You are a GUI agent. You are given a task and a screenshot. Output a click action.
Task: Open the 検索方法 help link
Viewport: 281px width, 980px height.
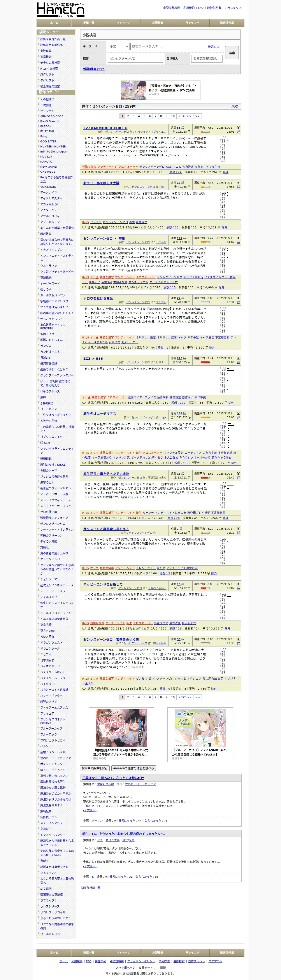click(214, 46)
